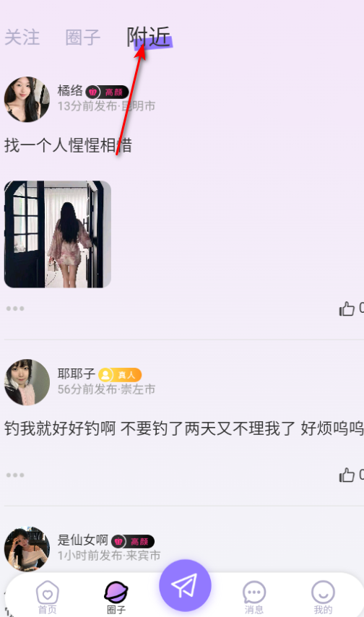Tap the purple paper-plane publish button
This screenshot has height=617, width=364.
[x=185, y=585]
